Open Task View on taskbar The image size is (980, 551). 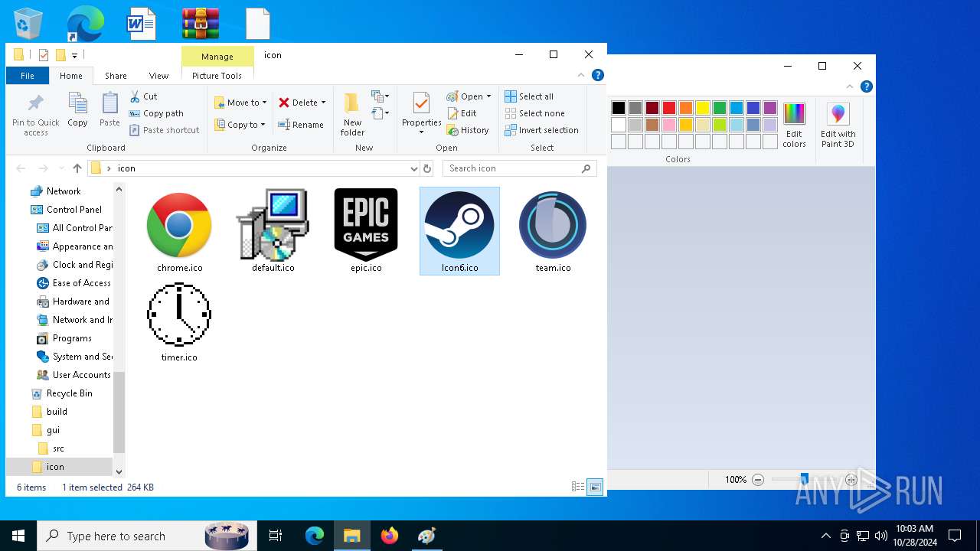[276, 536]
